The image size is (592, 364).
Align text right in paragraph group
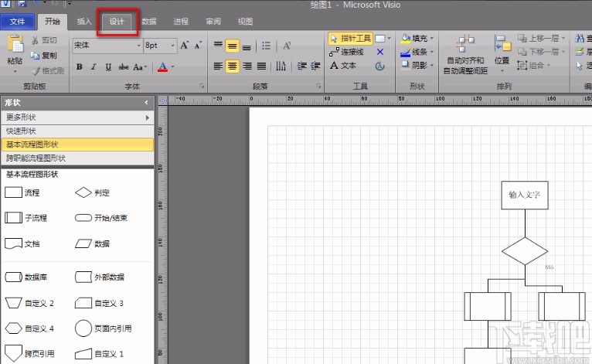pyautogui.click(x=247, y=66)
